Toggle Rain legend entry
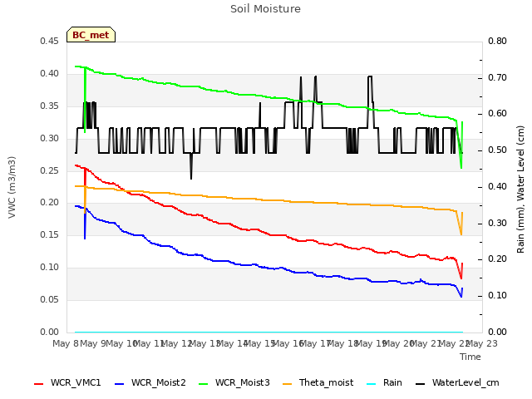The height and width of the screenshot is (399, 532). pyautogui.click(x=384, y=382)
